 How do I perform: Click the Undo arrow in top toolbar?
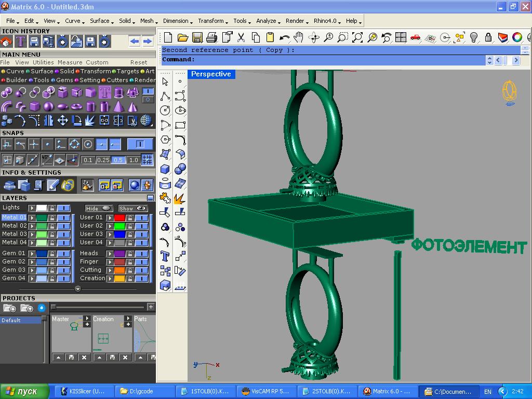click(284, 37)
